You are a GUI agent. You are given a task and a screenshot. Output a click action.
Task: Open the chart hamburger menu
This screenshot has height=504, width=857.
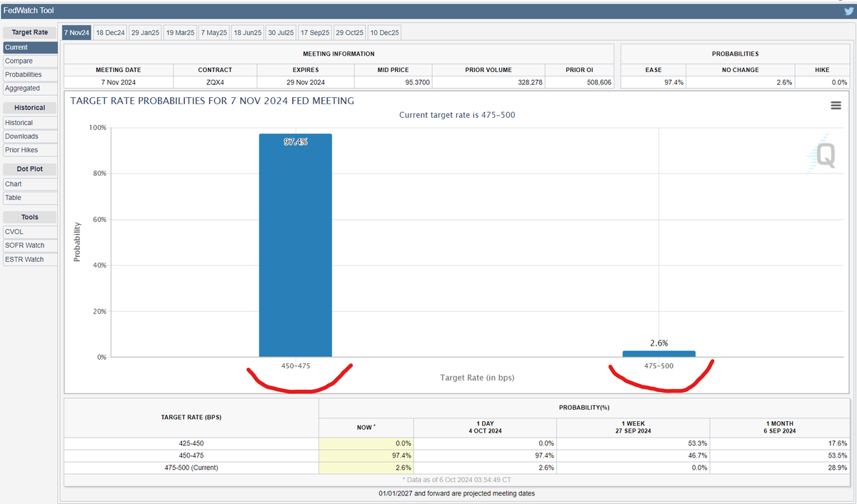pyautogui.click(x=836, y=106)
